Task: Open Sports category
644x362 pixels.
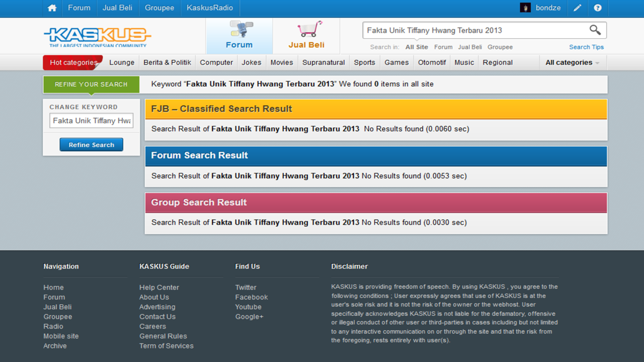Action: (364, 63)
